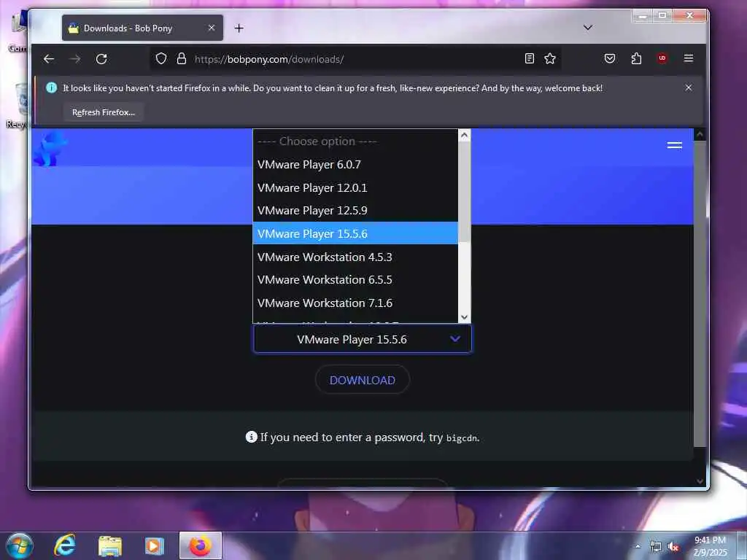Bookmark this page with star icon
The height and width of the screenshot is (560, 747).
pos(550,58)
